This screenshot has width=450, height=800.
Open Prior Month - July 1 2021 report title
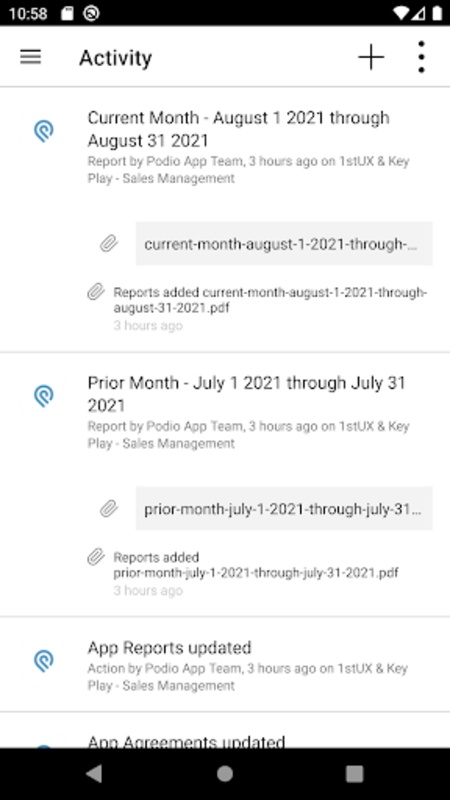coord(247,393)
